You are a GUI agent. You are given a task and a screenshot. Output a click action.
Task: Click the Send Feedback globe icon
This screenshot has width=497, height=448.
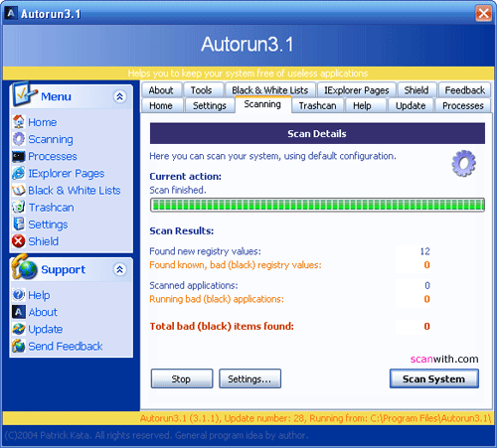coord(19,346)
